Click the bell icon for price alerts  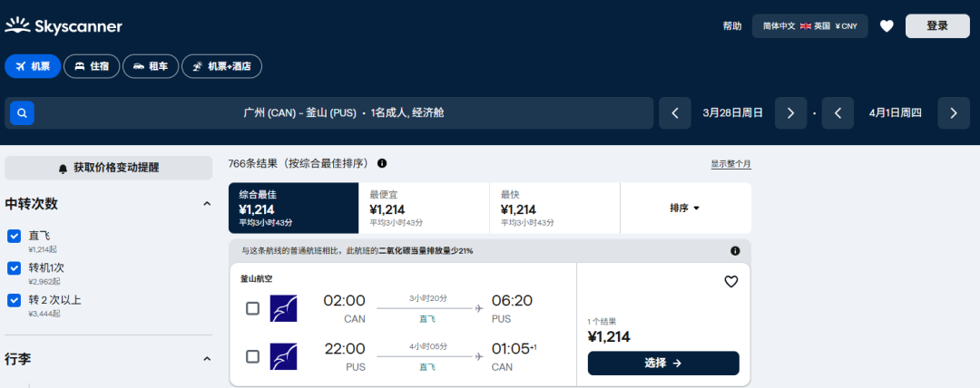point(63,169)
